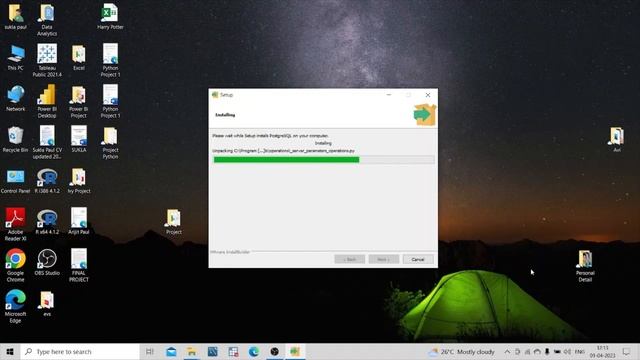Image resolution: width=640 pixels, height=360 pixels.
Task: Launch OBS Studio from desktop
Action: coord(47,262)
